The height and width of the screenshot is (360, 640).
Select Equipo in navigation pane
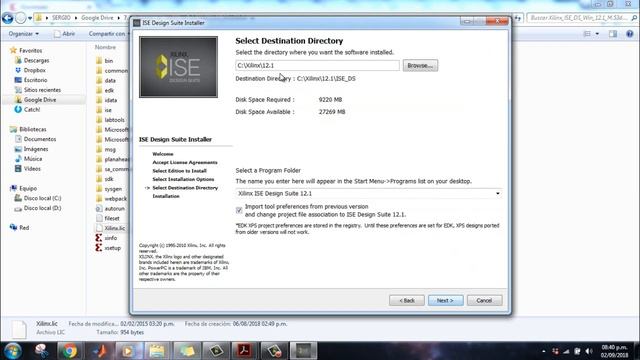click(x=28, y=188)
